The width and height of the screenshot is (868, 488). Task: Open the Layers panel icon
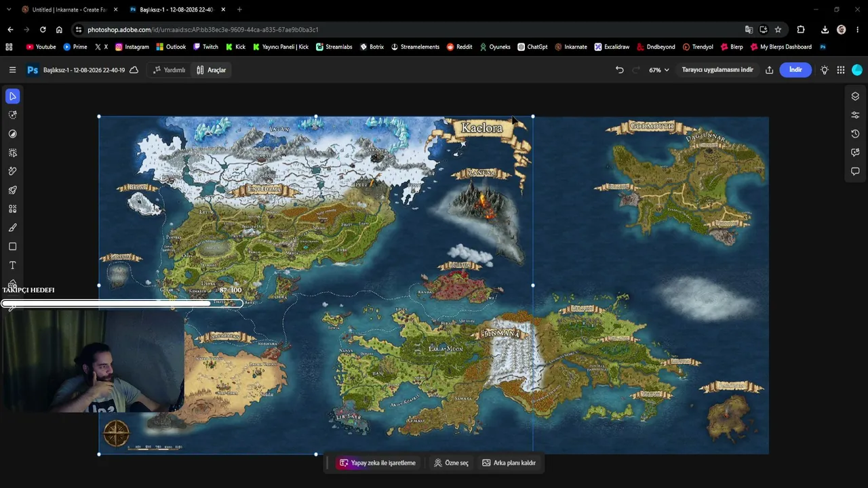tap(855, 96)
